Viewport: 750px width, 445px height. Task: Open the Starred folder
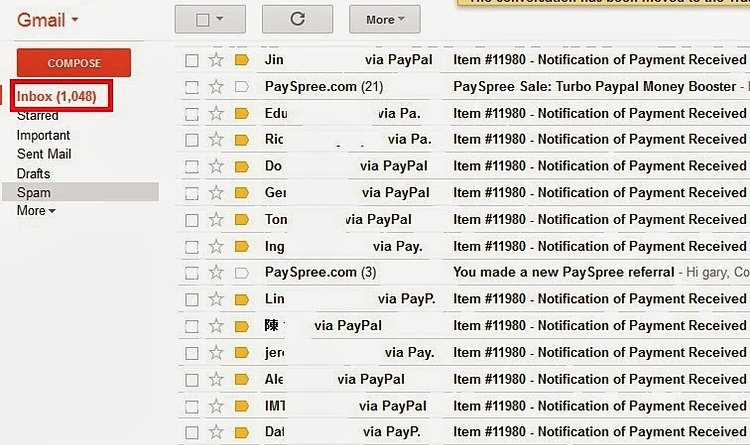(x=38, y=116)
